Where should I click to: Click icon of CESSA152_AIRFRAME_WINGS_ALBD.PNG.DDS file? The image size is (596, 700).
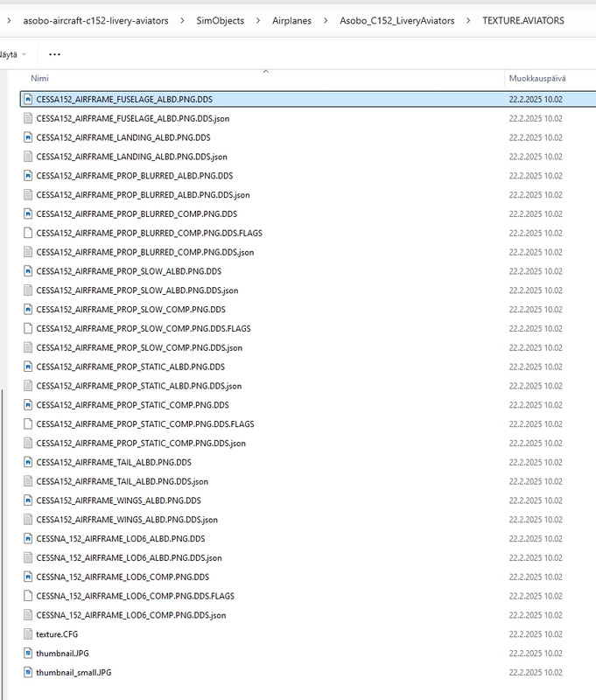point(28,500)
